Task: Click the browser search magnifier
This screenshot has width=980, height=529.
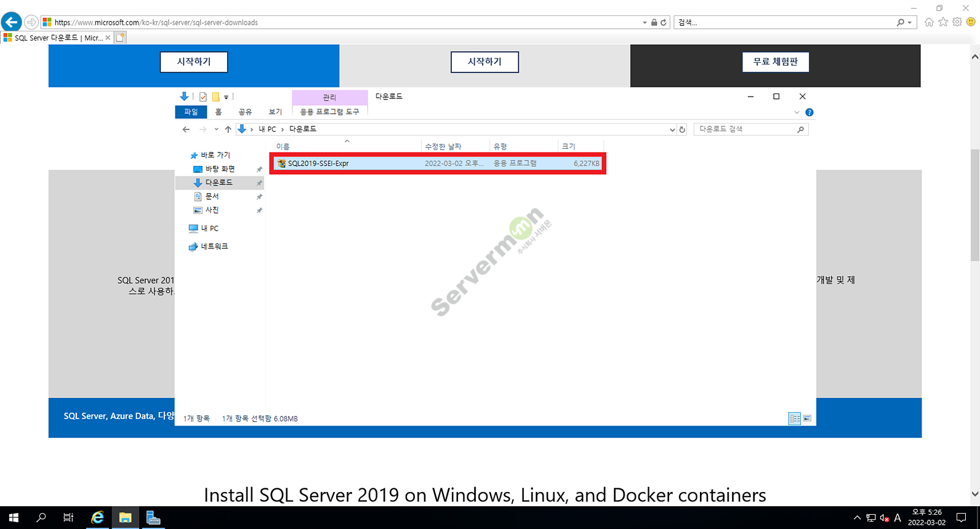Action: (901, 22)
